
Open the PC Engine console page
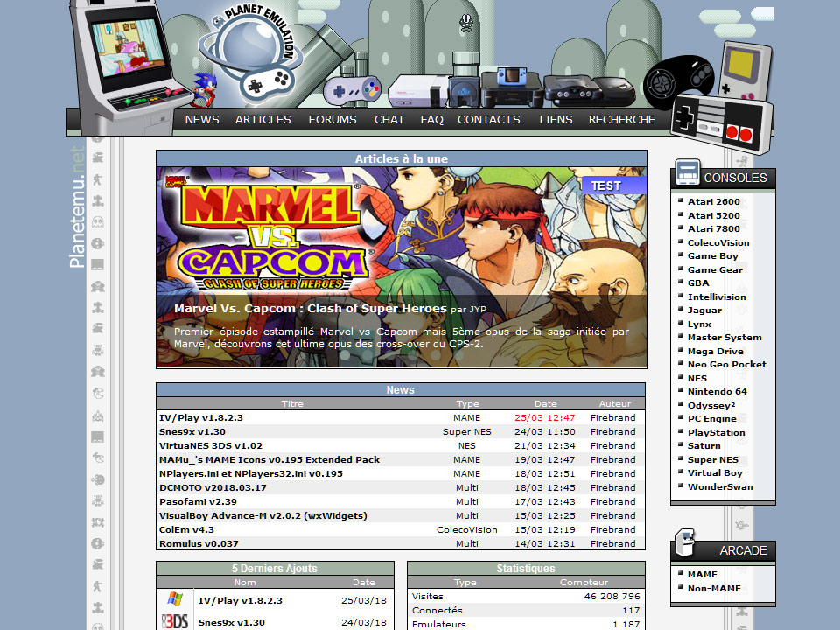point(712,418)
